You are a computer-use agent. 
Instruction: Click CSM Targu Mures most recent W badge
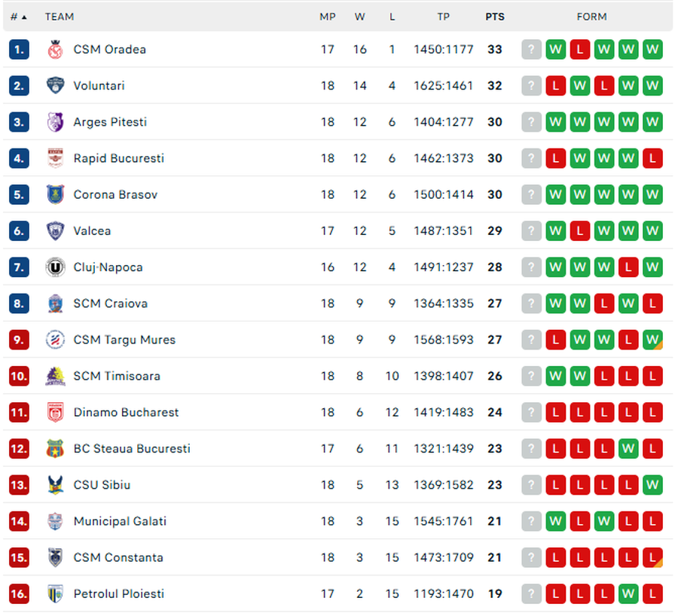[652, 340]
